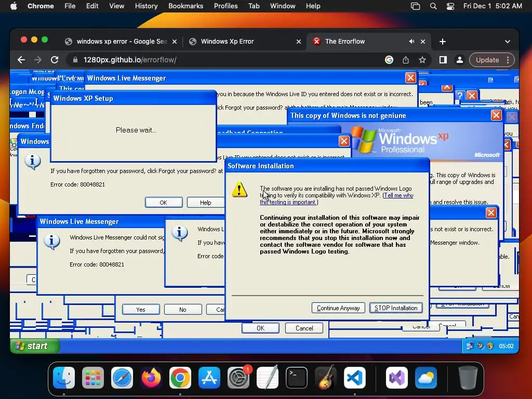
Task: Open App Store from the dock
Action: click(209, 378)
